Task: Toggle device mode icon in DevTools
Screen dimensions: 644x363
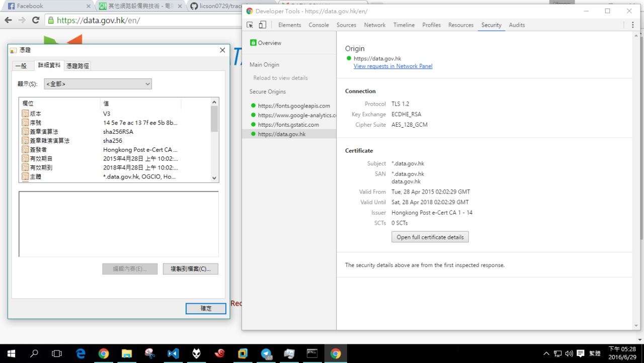Action: click(262, 25)
